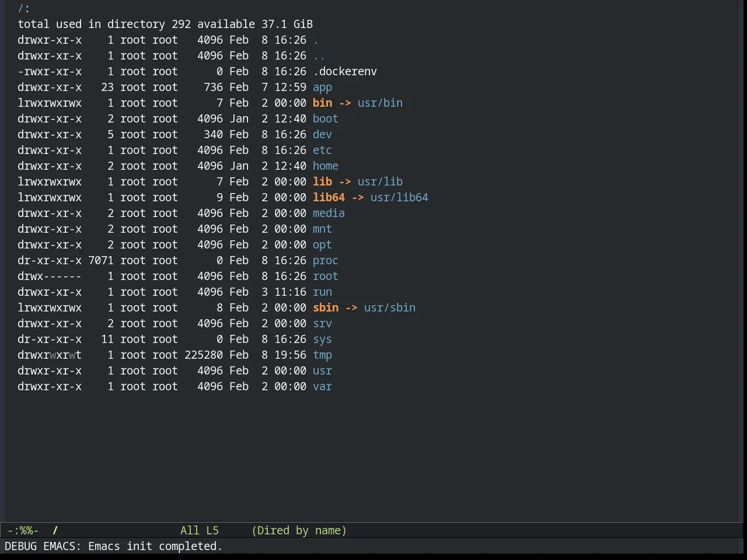Image resolution: width=747 pixels, height=560 pixels.
Task: Click the sbin symlink name
Action: point(326,308)
